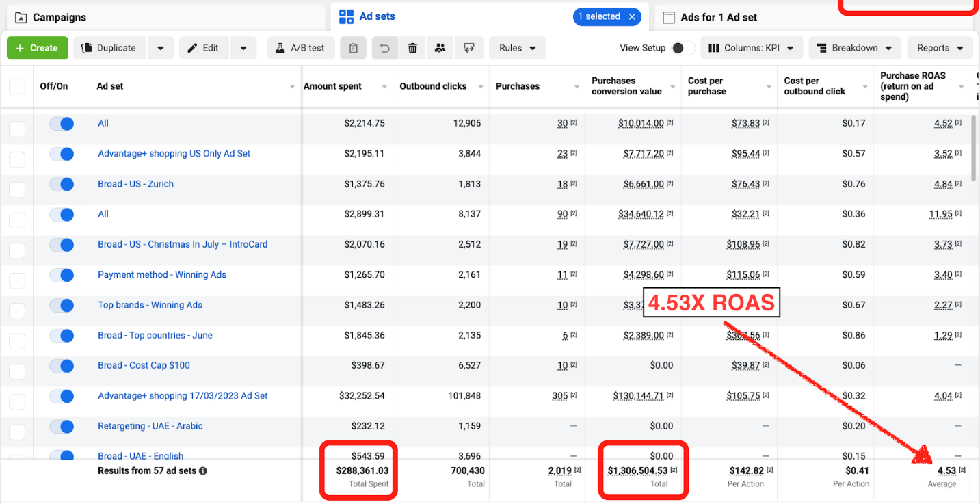Open the Columns: KPI dropdown
Image resolution: width=980 pixels, height=504 pixels.
point(752,47)
